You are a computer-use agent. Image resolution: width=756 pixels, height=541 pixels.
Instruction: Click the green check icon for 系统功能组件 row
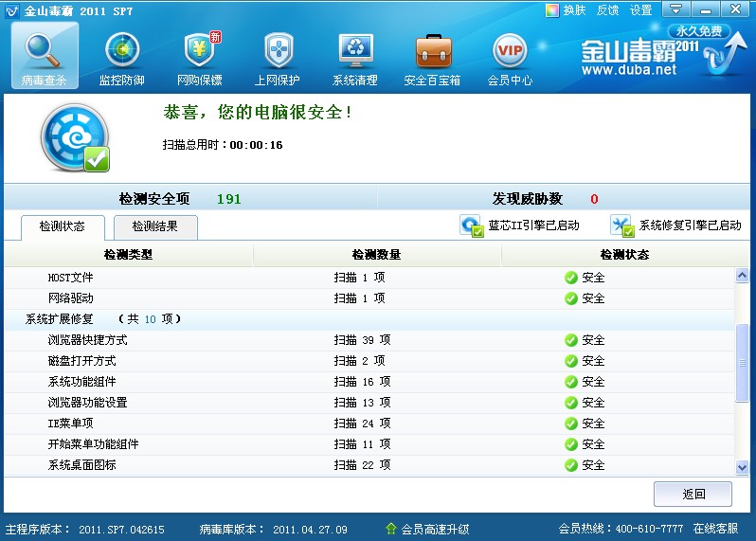pos(571,382)
